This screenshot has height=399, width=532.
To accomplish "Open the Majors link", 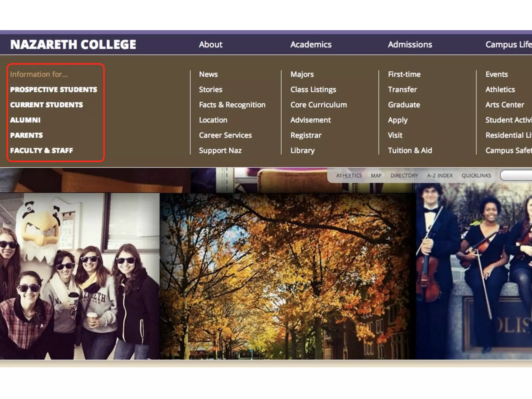I will click(302, 74).
